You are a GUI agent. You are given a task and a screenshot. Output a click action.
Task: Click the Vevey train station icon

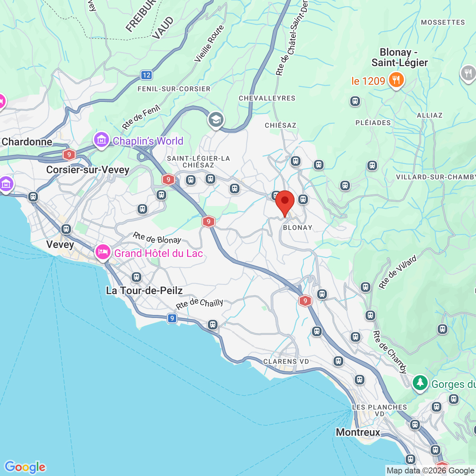tap(66, 229)
